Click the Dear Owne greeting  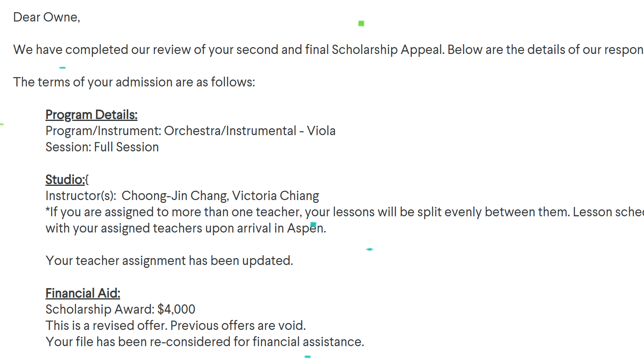47,17
